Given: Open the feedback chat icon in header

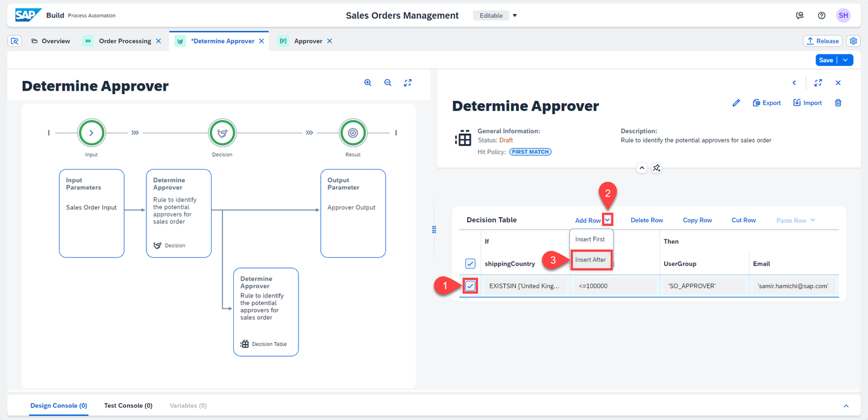Looking at the screenshot, I should (800, 16).
